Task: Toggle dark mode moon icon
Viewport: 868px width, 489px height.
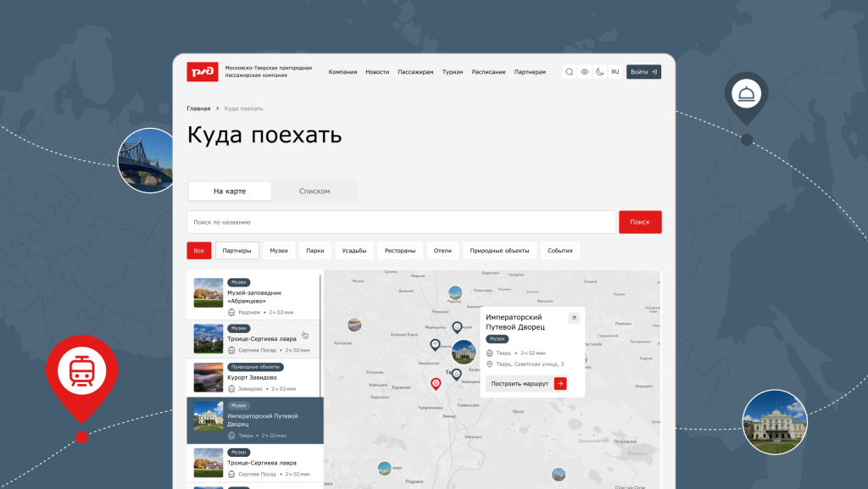Action: coord(600,72)
